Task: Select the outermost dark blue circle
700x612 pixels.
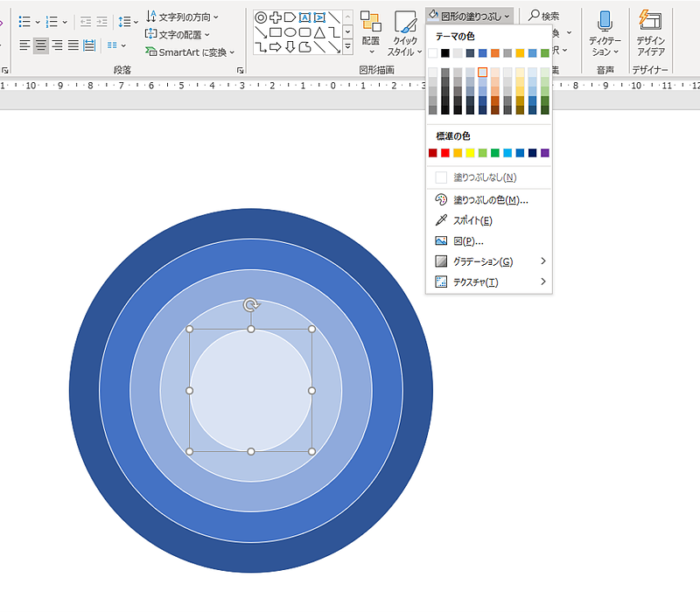Action: [x=85, y=390]
